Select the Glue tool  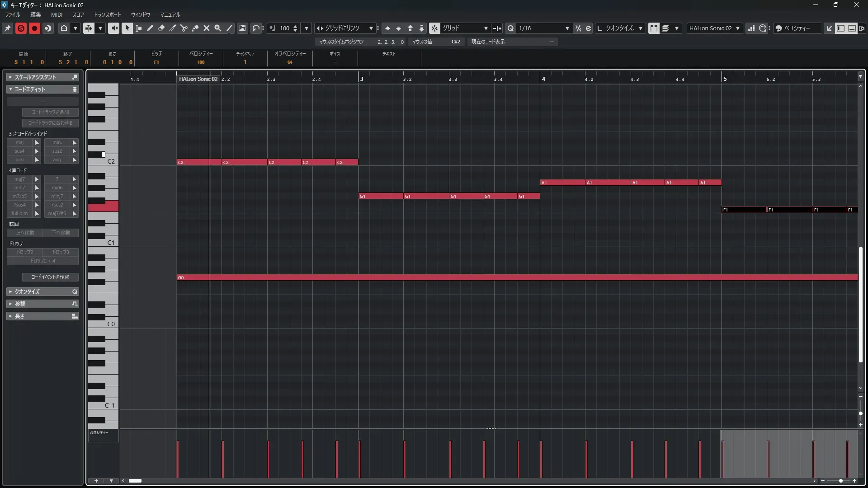pyautogui.click(x=195, y=28)
